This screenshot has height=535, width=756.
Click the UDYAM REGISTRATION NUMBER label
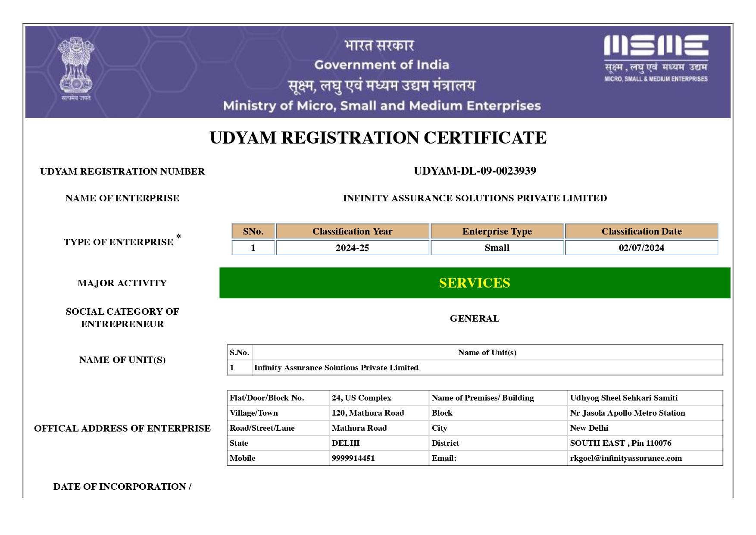[x=122, y=172]
